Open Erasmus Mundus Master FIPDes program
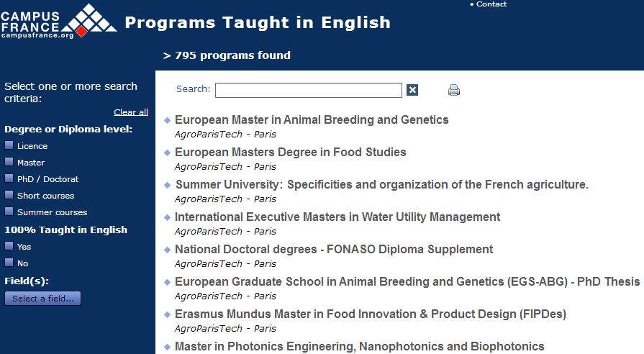The width and height of the screenshot is (644, 354). click(371, 314)
